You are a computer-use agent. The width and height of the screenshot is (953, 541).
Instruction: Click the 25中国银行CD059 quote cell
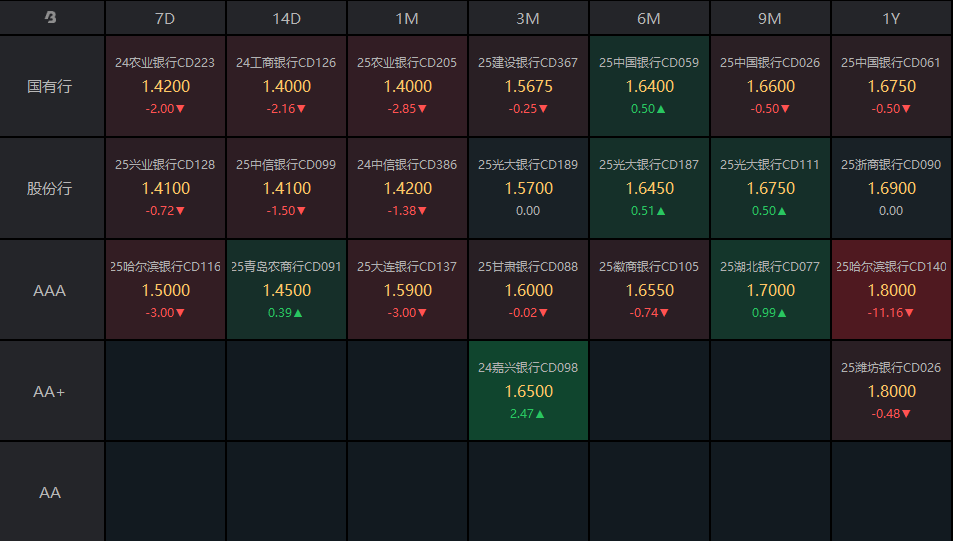[649, 86]
